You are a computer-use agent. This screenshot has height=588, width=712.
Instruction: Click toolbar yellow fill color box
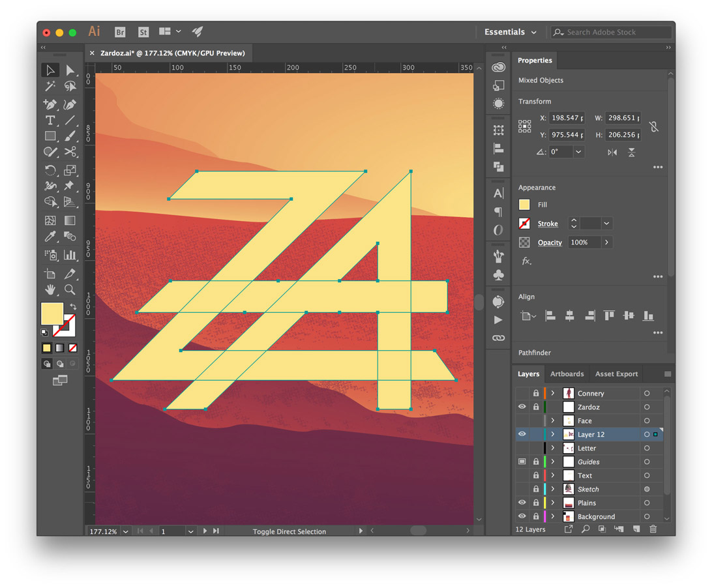(52, 314)
